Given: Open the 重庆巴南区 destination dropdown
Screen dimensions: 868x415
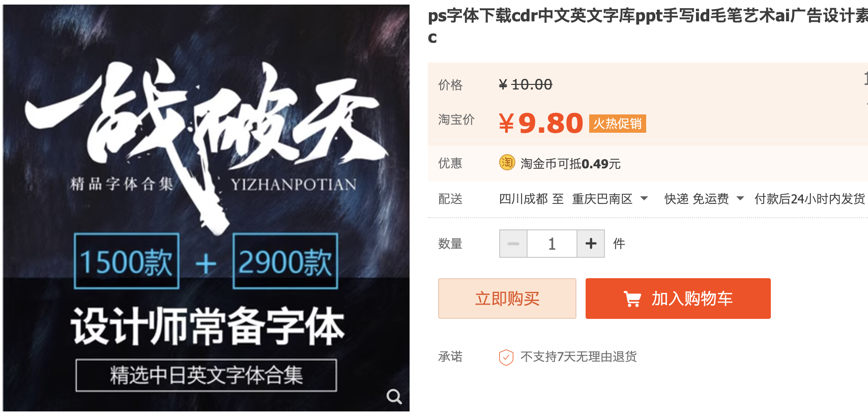Looking at the screenshot, I should click(x=610, y=199).
